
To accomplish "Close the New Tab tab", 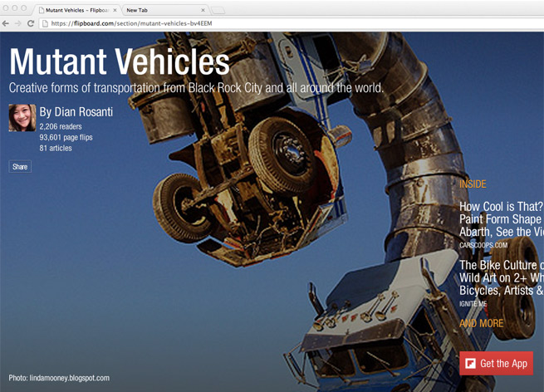I will pyautogui.click(x=203, y=10).
